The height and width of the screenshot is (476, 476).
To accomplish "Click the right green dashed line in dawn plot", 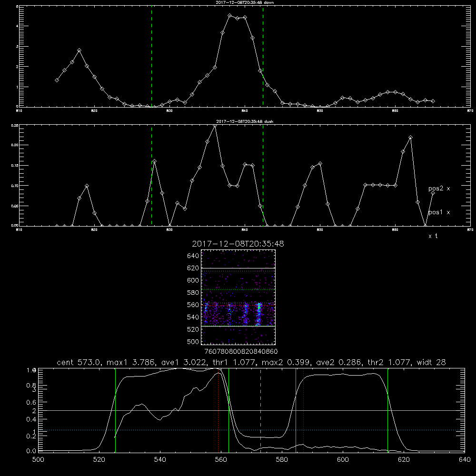I will pos(263,56).
